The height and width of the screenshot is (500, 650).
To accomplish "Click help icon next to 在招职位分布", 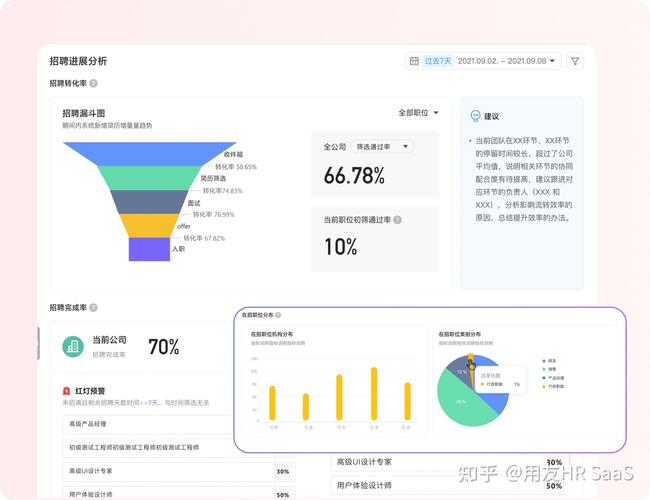I will 278,315.
